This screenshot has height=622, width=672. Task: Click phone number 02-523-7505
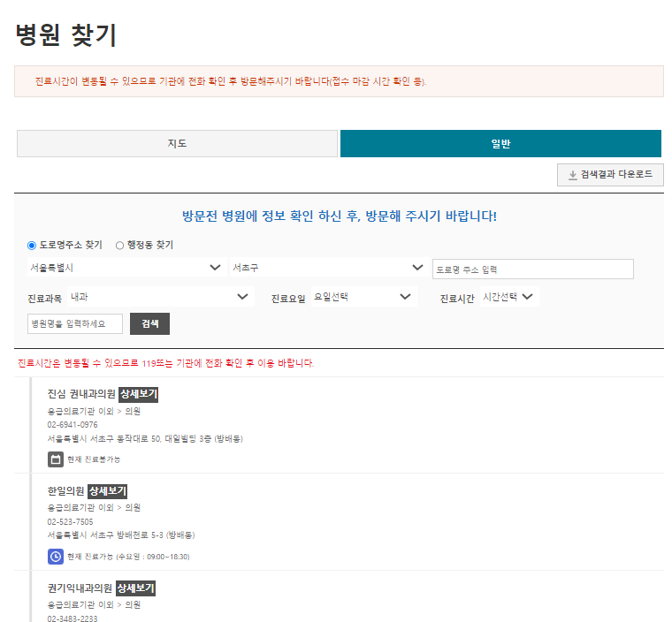pos(70,522)
